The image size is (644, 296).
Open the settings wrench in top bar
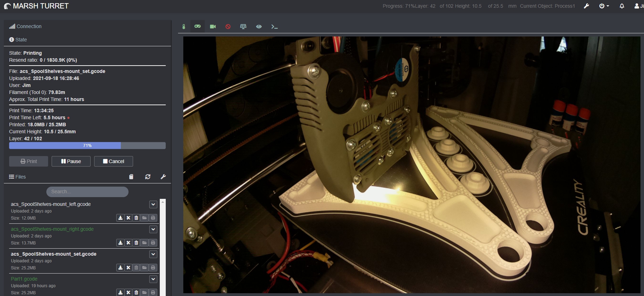tap(586, 6)
